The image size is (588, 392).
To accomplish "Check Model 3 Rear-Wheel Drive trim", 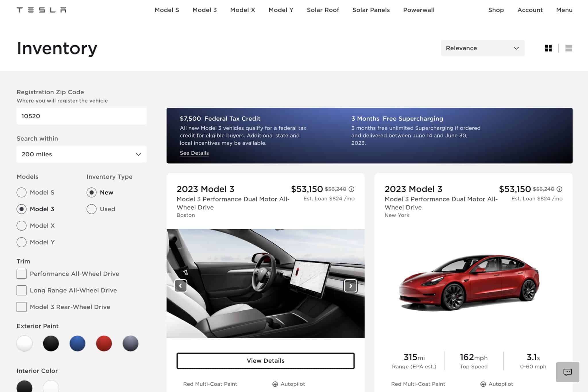I will [x=22, y=307].
